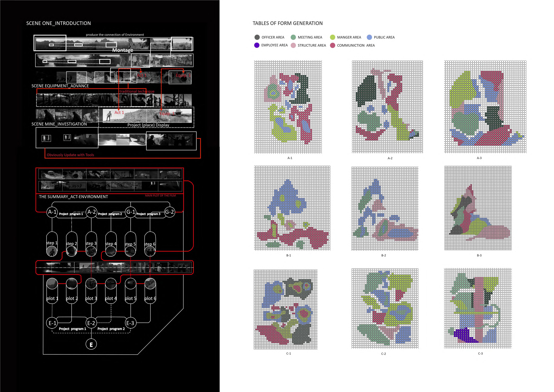Screen dimensions: 554x392
Task: Click the MANGER AREA green swatch
Action: pos(332,37)
